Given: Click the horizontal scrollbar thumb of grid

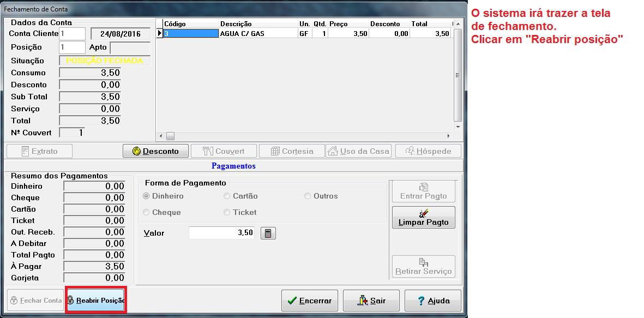Looking at the screenshot, I should pyautogui.click(x=170, y=136).
